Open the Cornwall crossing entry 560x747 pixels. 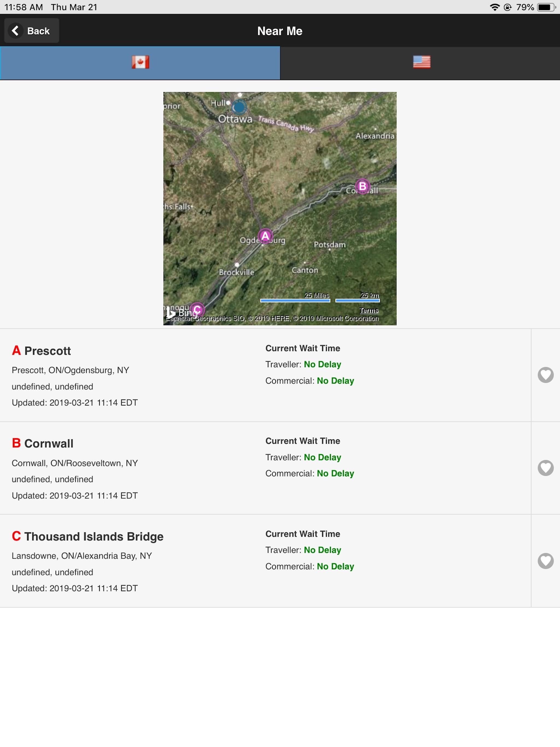click(49, 443)
